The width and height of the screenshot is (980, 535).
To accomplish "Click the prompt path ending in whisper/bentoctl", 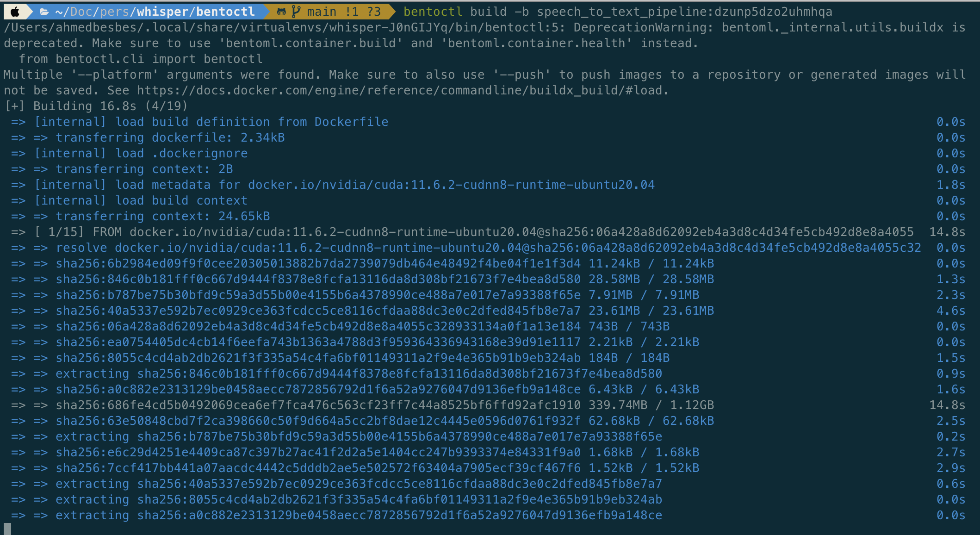I will (x=155, y=12).
